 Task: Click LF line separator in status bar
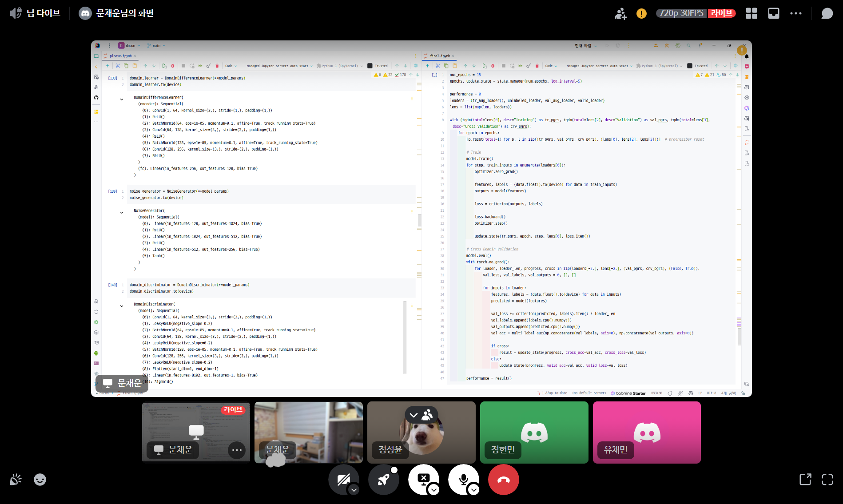point(700,393)
